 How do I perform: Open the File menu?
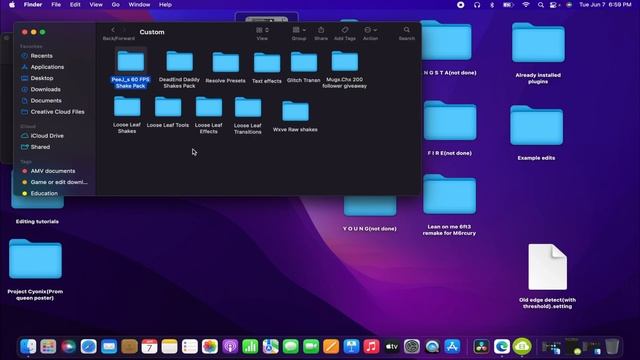point(56,5)
